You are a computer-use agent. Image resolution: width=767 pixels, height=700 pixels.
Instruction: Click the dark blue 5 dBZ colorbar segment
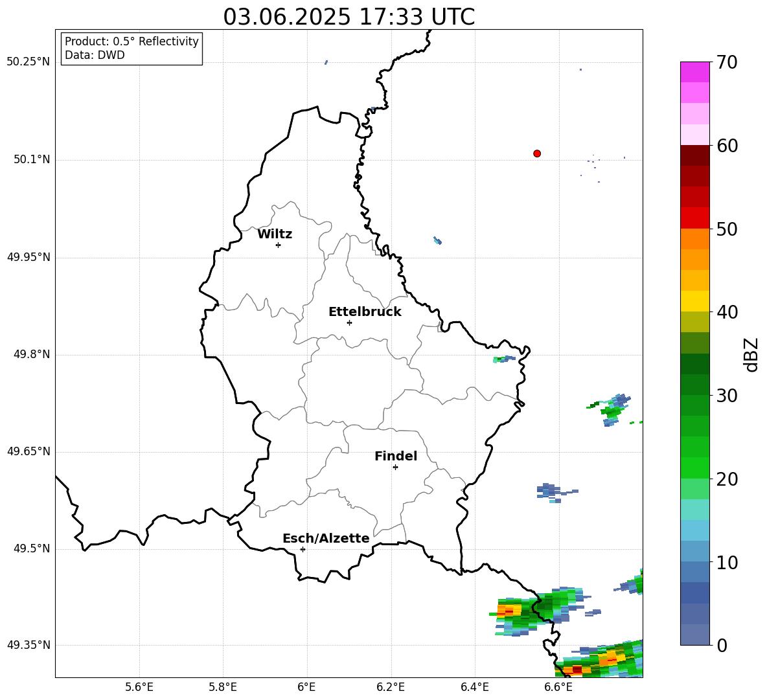[694, 593]
